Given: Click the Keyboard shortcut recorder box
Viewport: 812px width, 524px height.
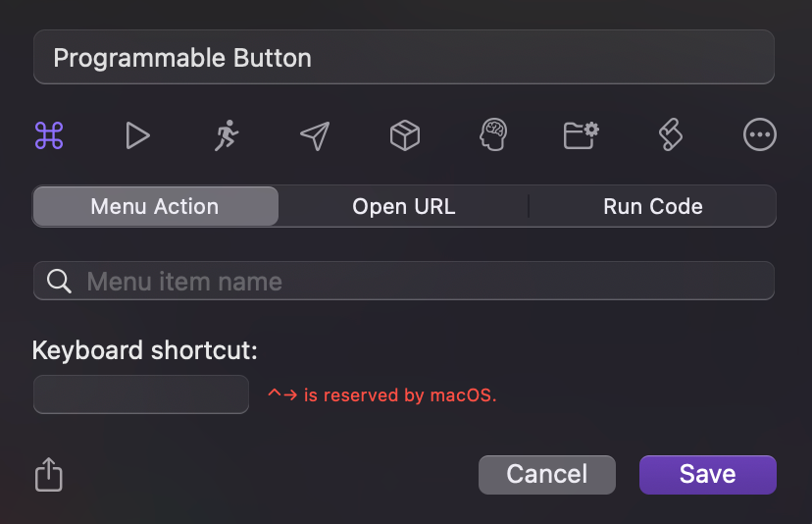Looking at the screenshot, I should tap(141, 394).
